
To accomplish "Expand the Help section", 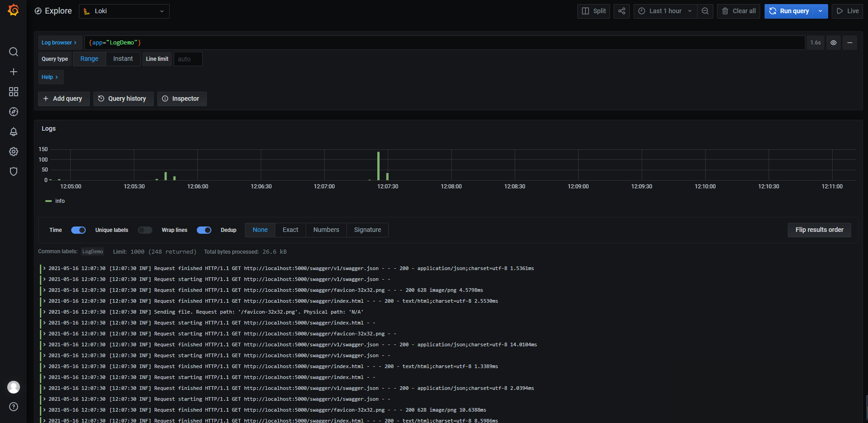I will click(x=50, y=77).
